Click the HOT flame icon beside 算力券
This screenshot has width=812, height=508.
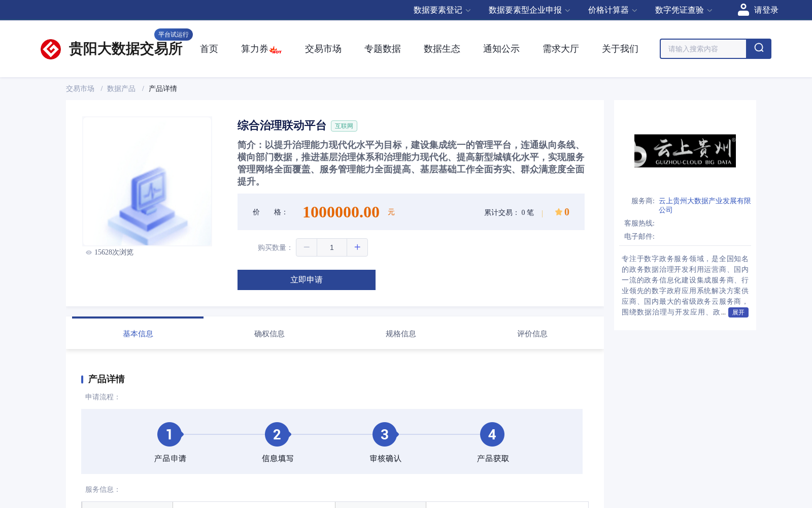(x=276, y=50)
